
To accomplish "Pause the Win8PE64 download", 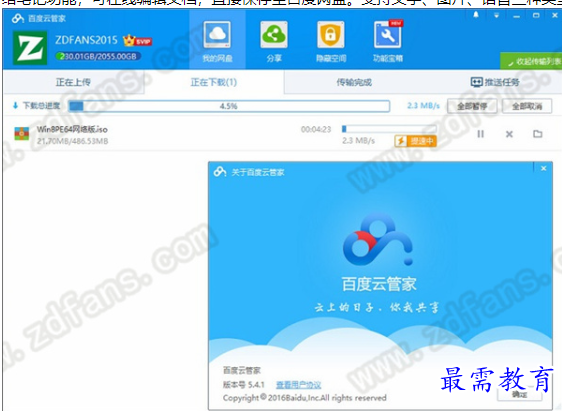I will click(481, 134).
